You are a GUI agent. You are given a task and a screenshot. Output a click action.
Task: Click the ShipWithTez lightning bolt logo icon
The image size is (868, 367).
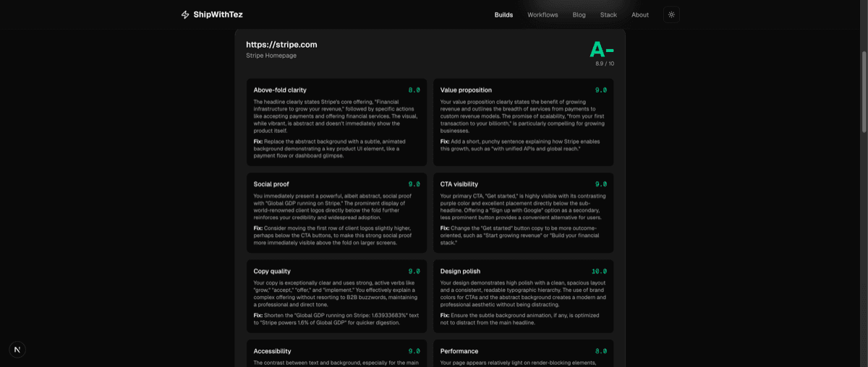click(185, 14)
